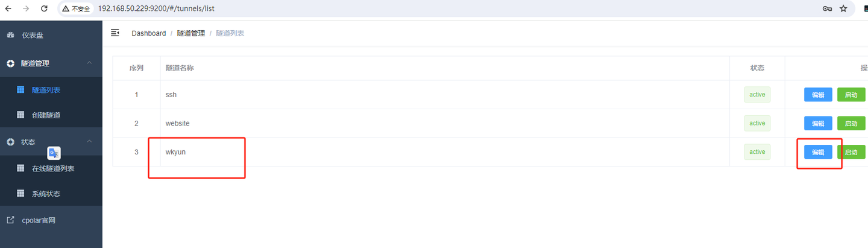
Task: Open the cpolar官网 external link
Action: click(39, 220)
